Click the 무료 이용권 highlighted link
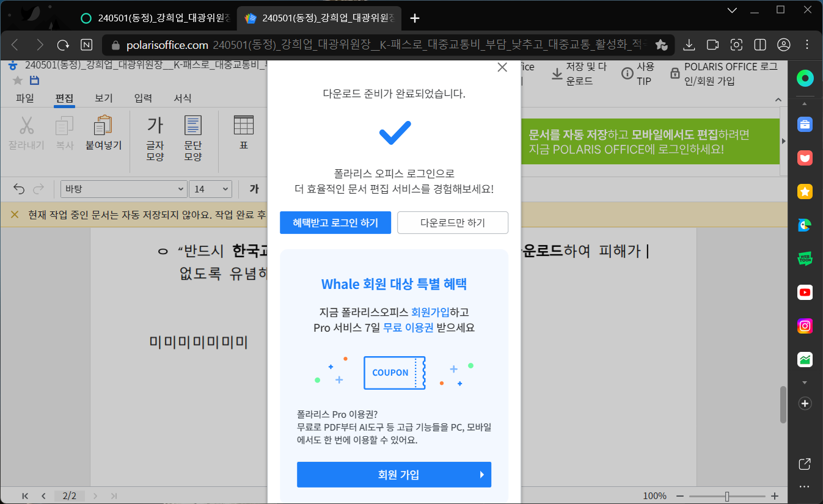823x504 pixels. [x=408, y=327]
